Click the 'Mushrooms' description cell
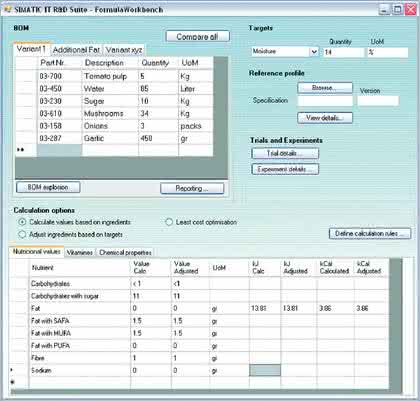The height and width of the screenshot is (401, 420). [x=110, y=114]
